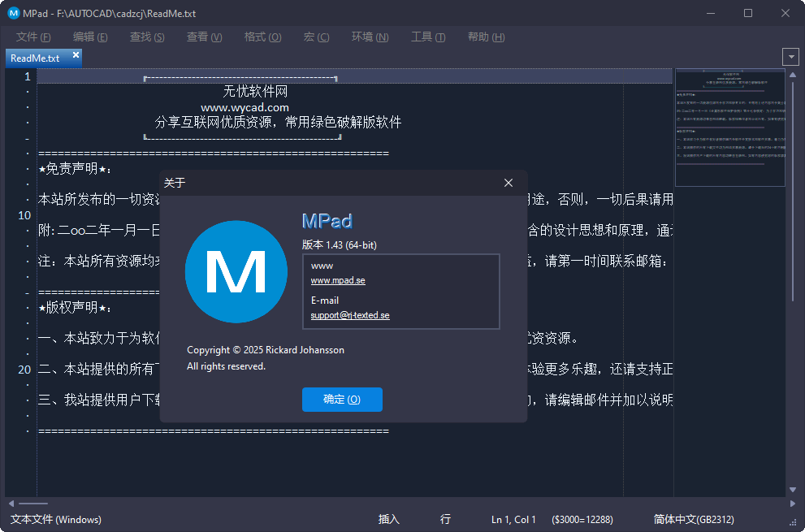
Task: Toggle line ending mode via 行 indicator
Action: (444, 519)
